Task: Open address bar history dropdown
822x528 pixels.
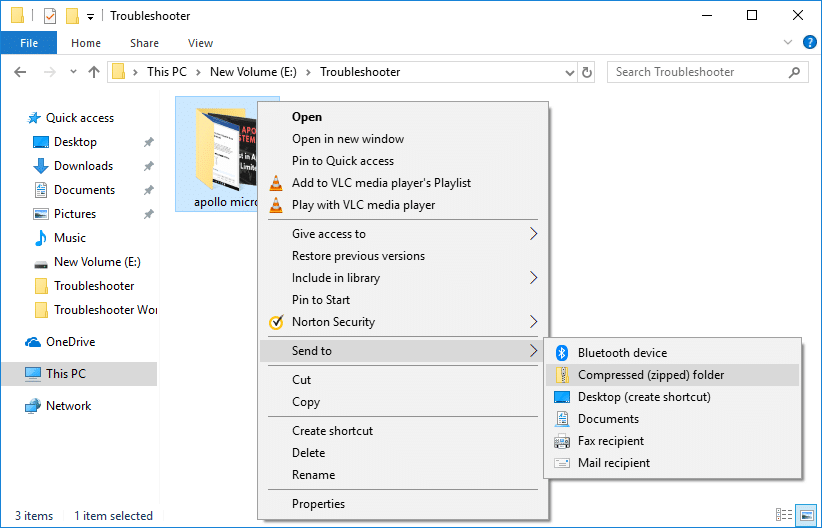Action: coord(569,72)
